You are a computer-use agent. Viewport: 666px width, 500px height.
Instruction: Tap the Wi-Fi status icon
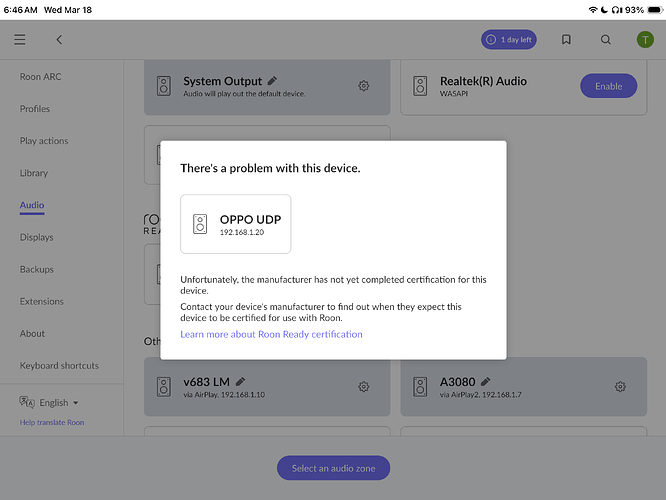click(593, 10)
